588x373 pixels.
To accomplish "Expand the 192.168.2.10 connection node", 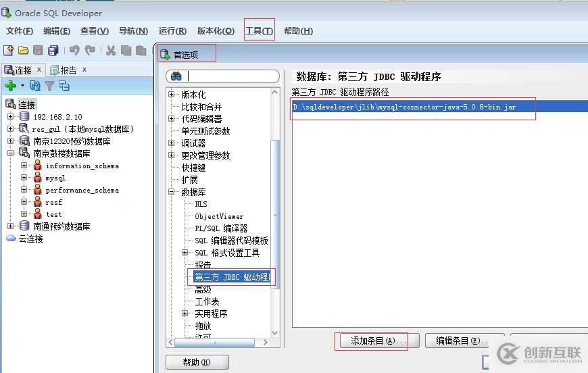I will 11,117.
